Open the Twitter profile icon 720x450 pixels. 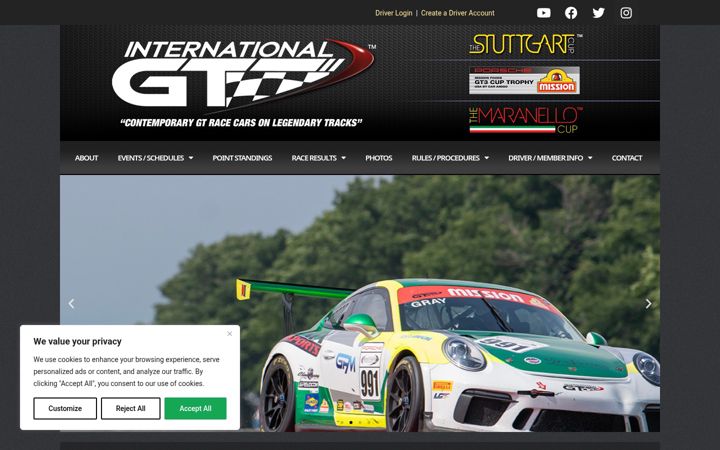(x=598, y=13)
